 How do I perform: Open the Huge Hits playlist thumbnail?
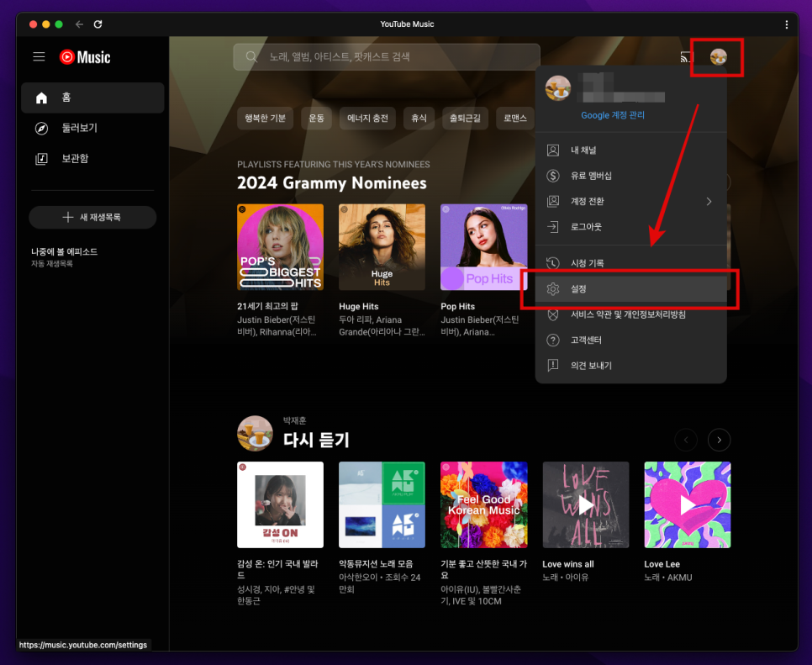(382, 247)
